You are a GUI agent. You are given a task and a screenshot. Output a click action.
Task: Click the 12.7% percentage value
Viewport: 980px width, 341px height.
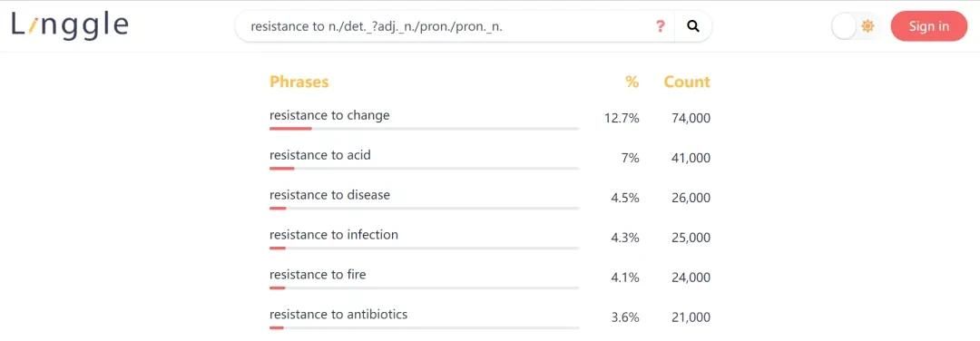[x=622, y=118]
